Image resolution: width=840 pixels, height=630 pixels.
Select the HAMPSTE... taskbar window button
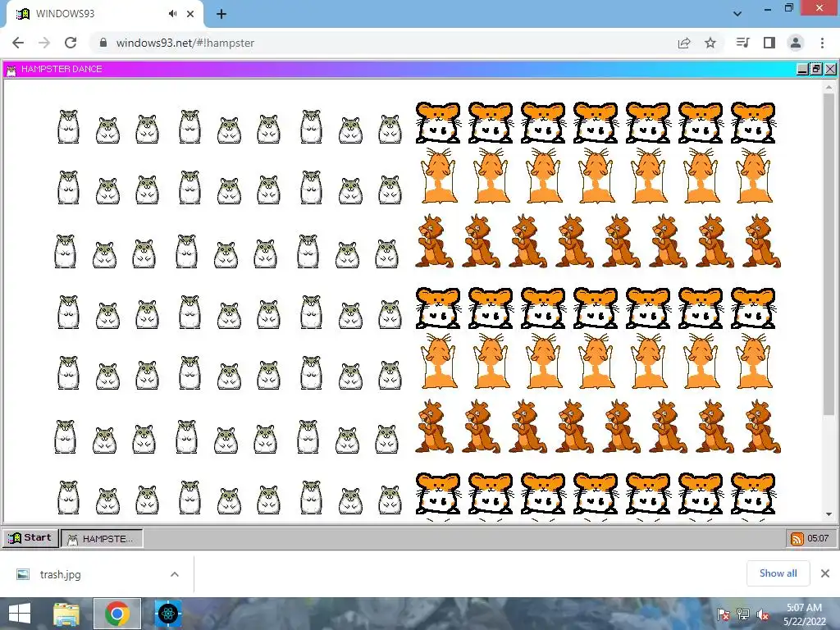(102, 538)
